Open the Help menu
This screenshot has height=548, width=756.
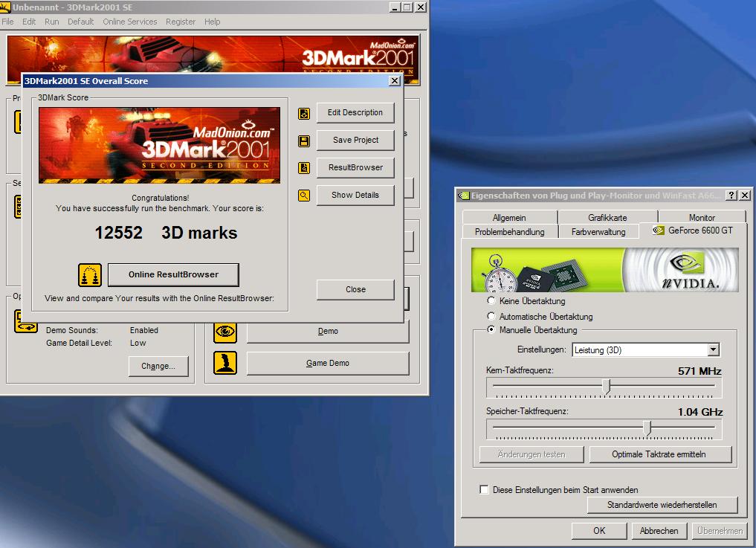click(x=212, y=22)
